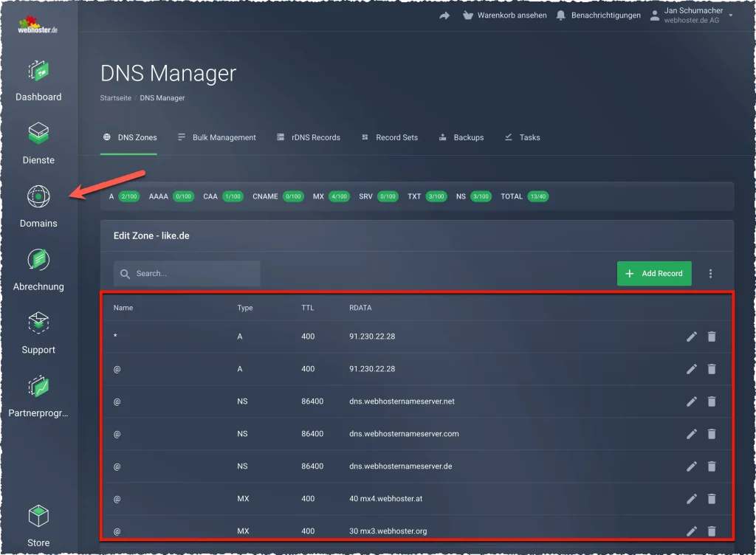The width and height of the screenshot is (756, 555).
Task: Click the Type column header
Action: [x=244, y=308]
